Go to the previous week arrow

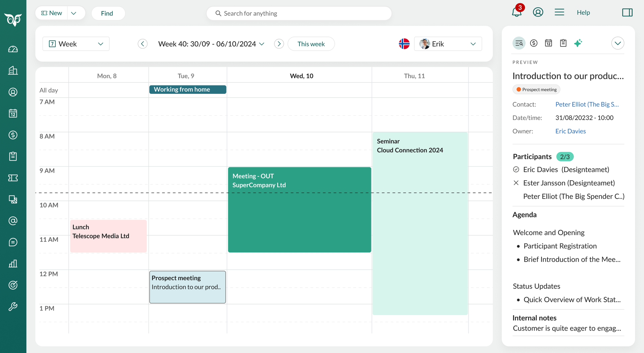(143, 44)
